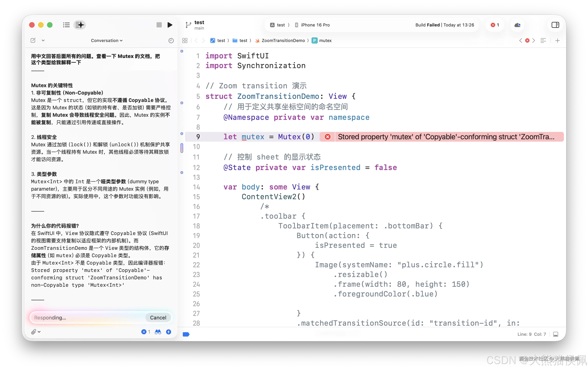The width and height of the screenshot is (588, 370).
Task: Start new conversation with compose icon
Action: [33, 40]
